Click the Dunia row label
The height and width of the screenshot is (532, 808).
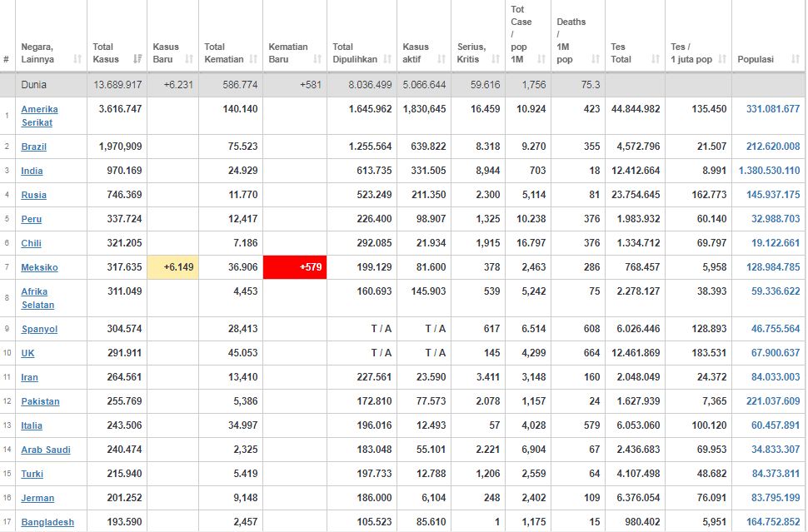33,85
